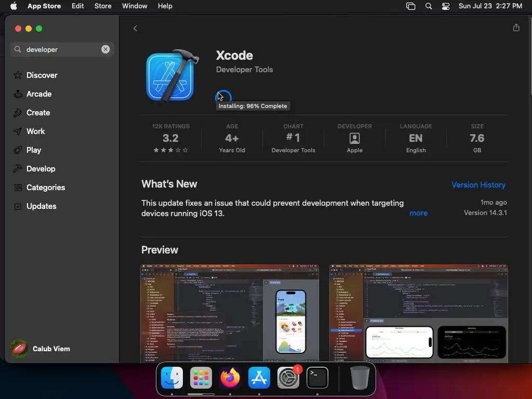The image size is (532, 399).
Task: Select the Create paintbrush icon
Action: 18,113
